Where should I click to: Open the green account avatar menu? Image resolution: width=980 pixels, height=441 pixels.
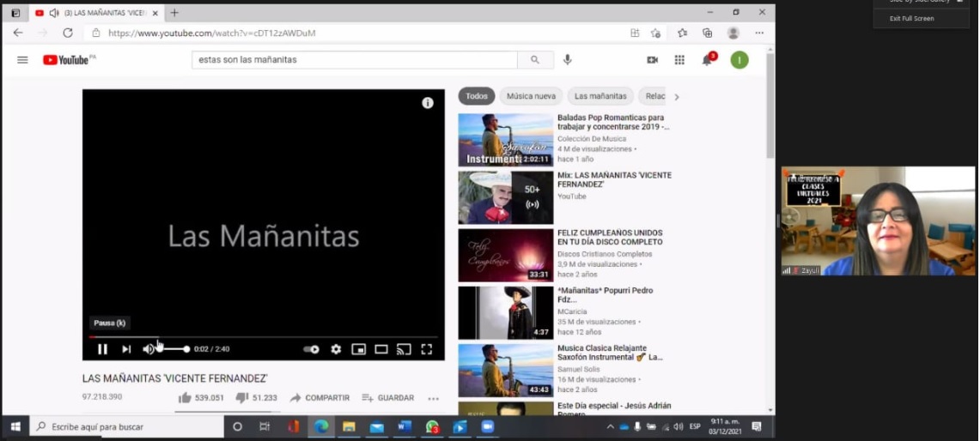click(740, 60)
